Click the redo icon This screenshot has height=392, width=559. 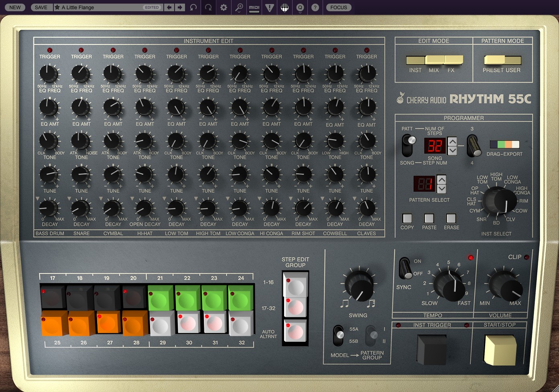click(208, 7)
